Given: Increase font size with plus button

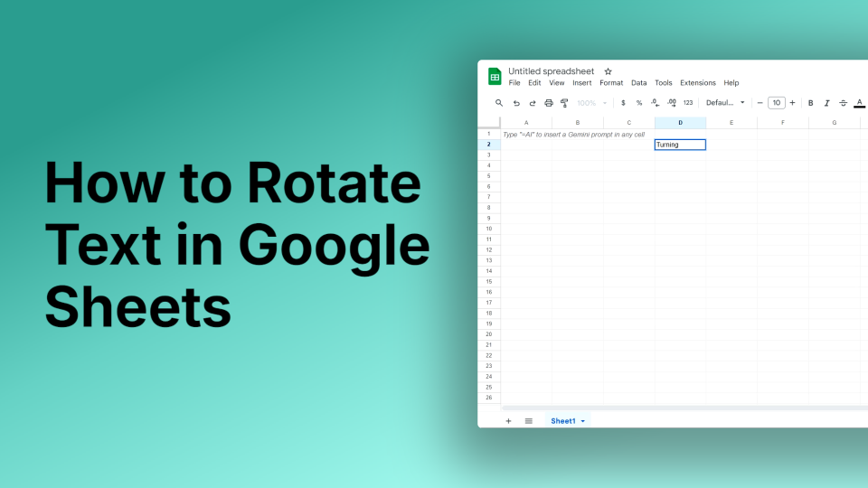Looking at the screenshot, I should point(792,103).
